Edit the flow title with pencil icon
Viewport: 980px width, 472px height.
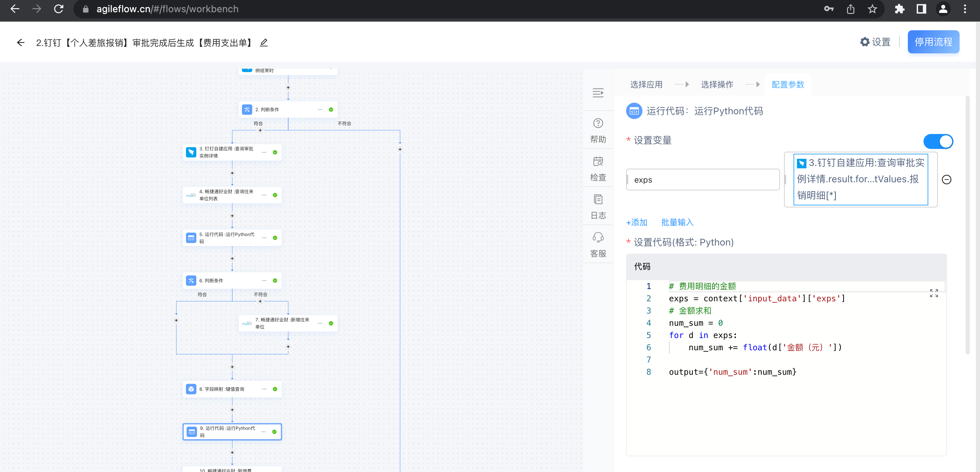264,43
